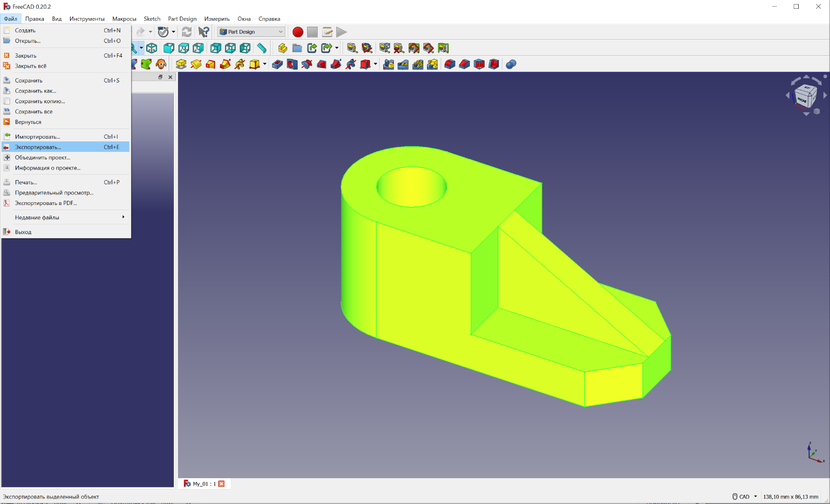Select the Additive loft tool
This screenshot has height=504, width=830.
pyautogui.click(x=211, y=64)
